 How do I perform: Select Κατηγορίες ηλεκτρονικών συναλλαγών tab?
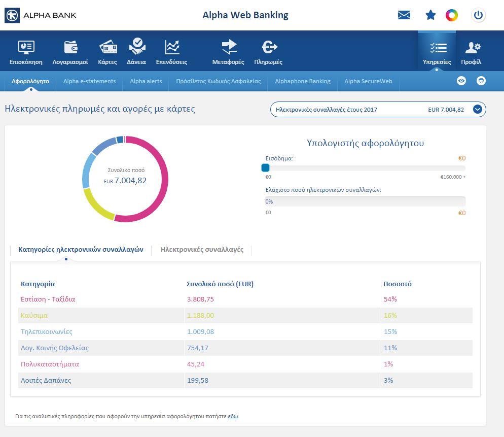[x=81, y=249]
